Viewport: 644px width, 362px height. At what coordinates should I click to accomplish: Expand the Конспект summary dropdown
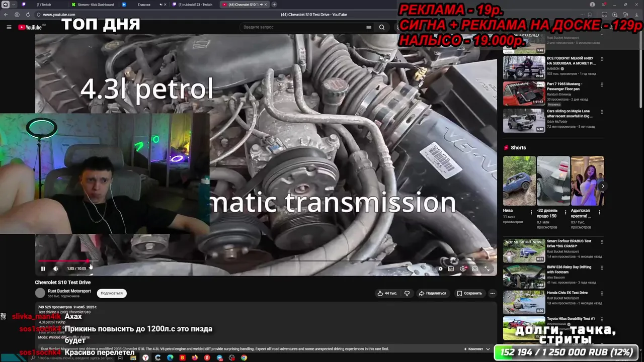477,349
